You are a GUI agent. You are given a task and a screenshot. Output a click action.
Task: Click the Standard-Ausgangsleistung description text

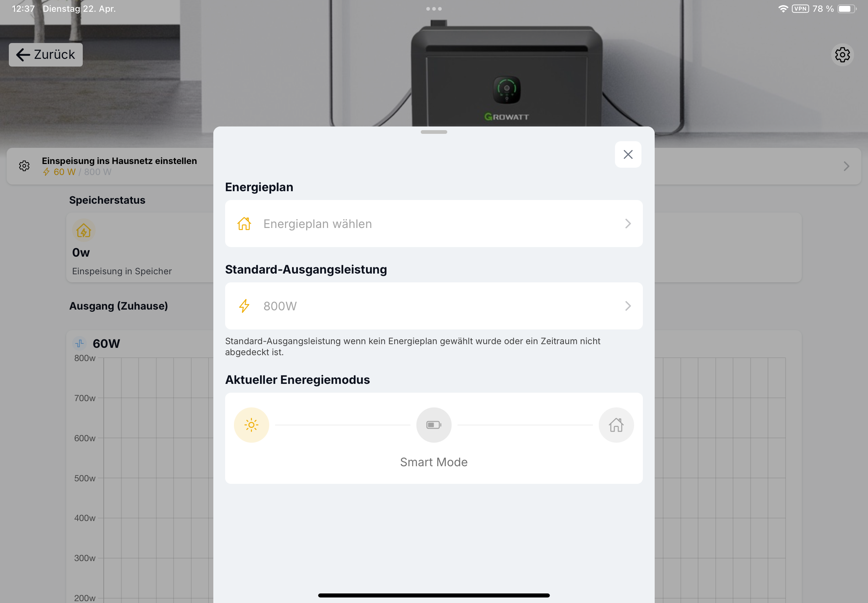coord(413,346)
